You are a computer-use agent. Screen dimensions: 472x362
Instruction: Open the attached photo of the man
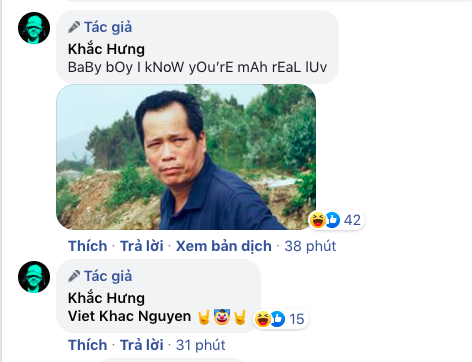pyautogui.click(x=186, y=157)
